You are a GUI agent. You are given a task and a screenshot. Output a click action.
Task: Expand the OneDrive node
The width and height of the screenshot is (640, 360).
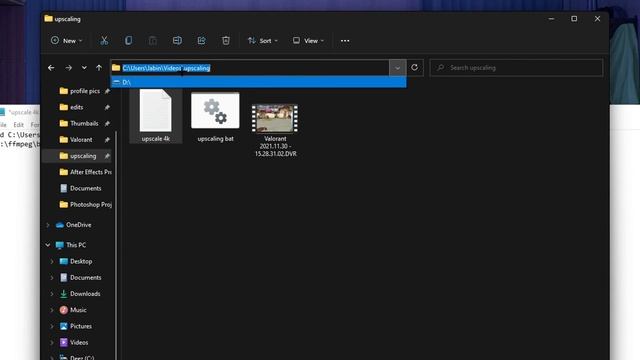point(48,225)
